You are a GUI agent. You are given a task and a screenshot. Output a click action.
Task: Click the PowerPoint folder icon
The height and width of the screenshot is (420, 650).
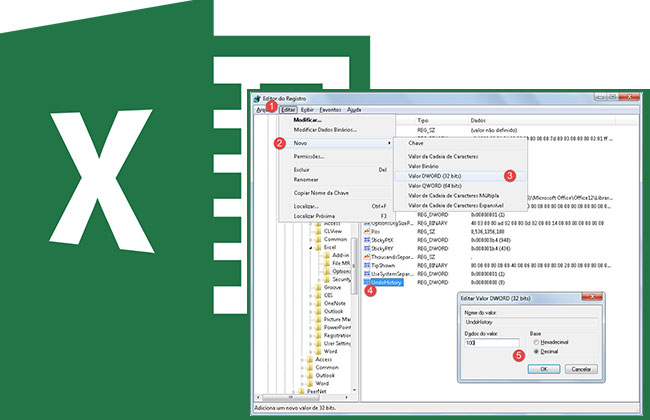318,328
